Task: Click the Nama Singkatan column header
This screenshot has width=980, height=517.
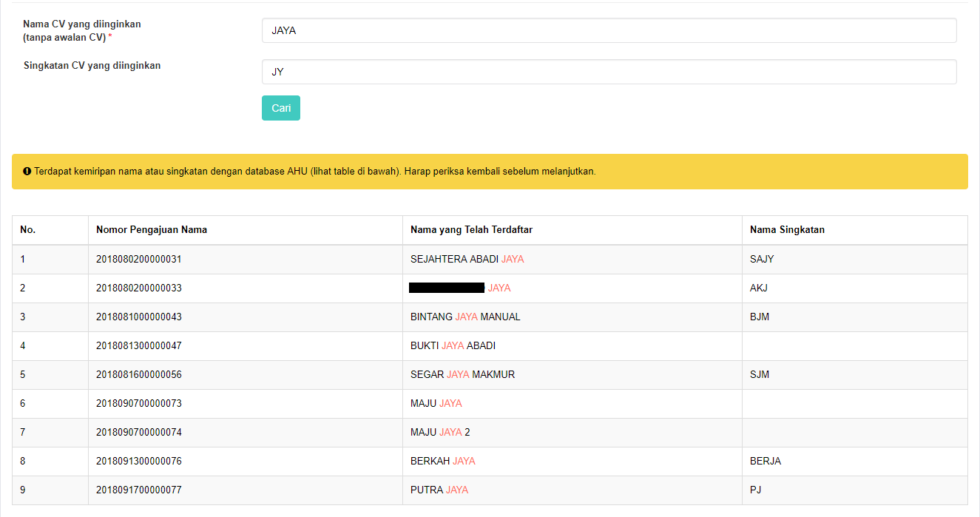Action: (787, 230)
